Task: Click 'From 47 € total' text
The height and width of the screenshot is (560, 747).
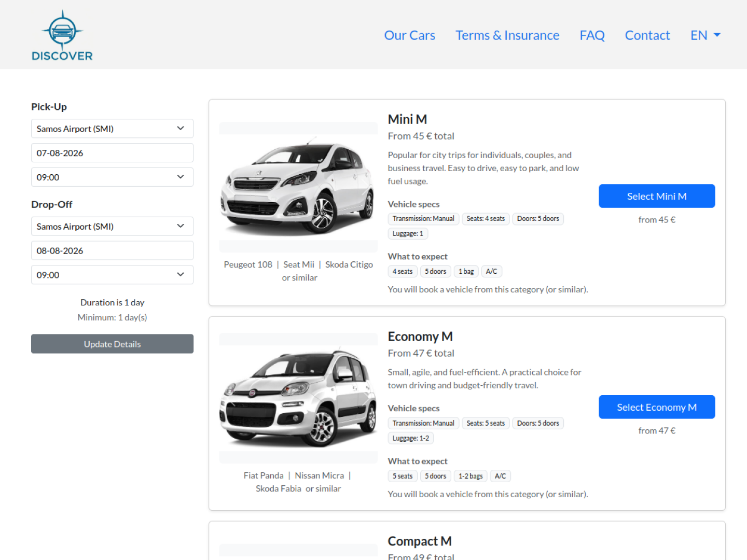Action: pos(421,353)
